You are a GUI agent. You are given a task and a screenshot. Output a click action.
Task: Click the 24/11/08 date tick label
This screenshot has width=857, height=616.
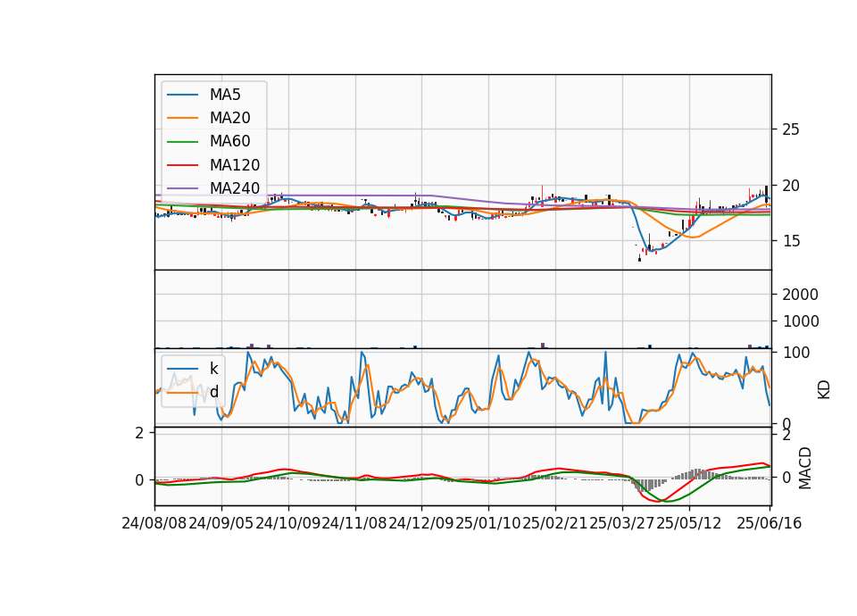[354, 523]
